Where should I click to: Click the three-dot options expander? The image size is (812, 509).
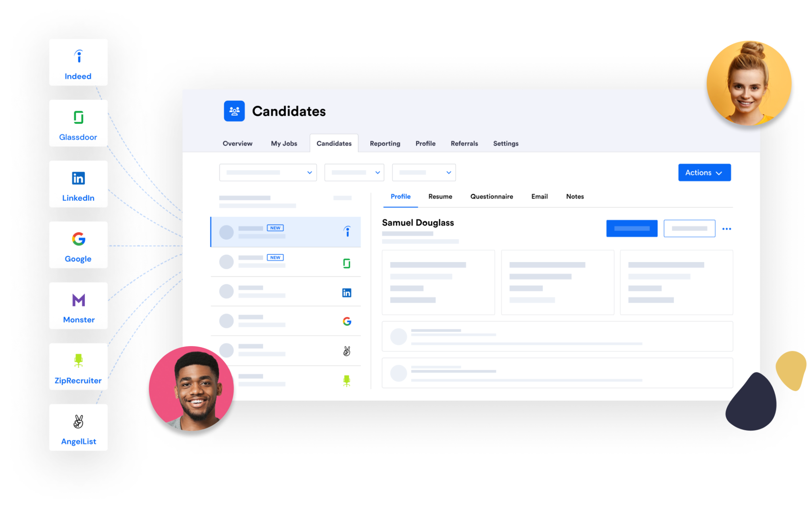(x=727, y=229)
